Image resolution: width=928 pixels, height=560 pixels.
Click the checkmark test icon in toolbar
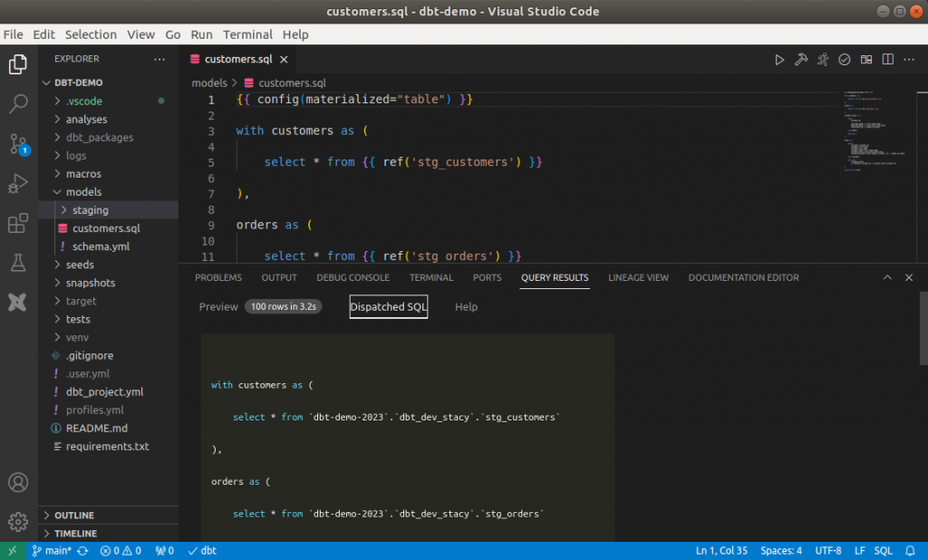point(845,60)
